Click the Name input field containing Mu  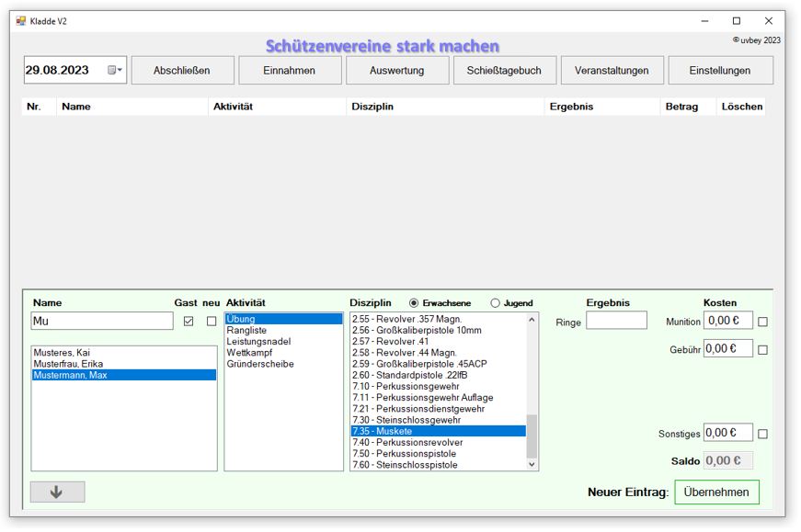(102, 322)
